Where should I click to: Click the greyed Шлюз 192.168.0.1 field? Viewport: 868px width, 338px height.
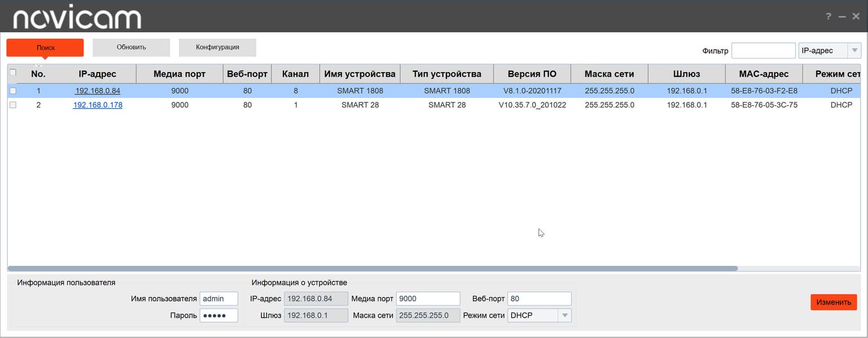click(316, 315)
